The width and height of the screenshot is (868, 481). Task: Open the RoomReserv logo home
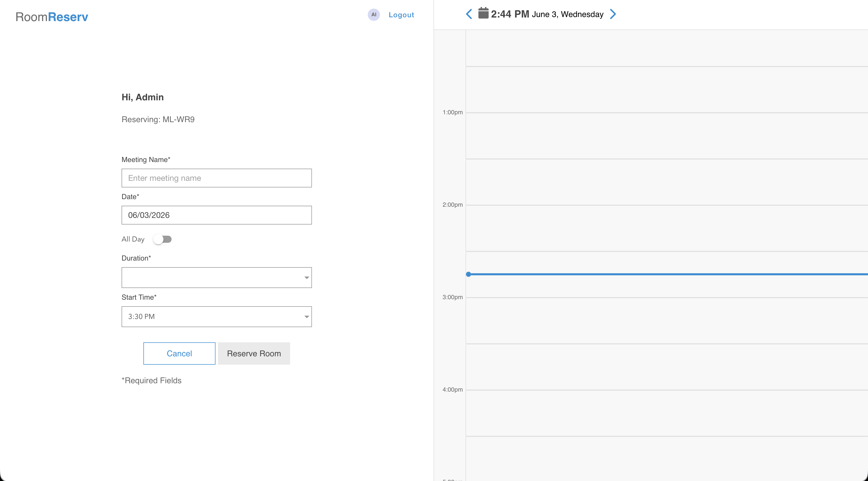[x=52, y=17]
